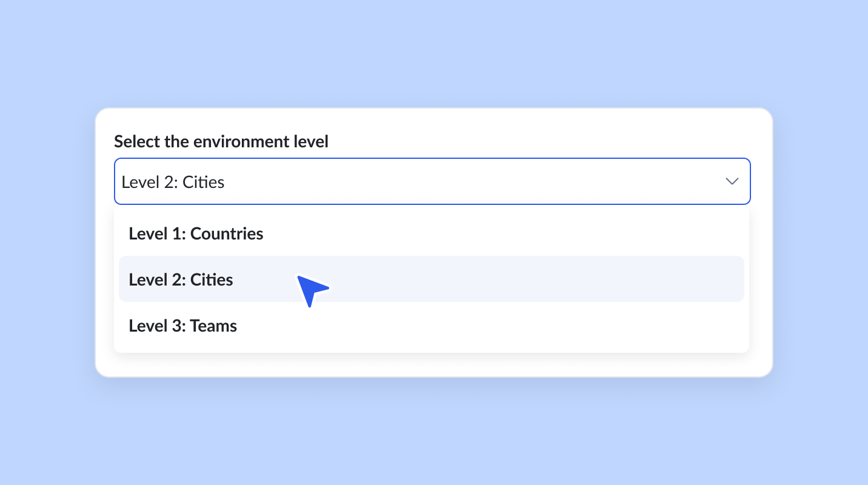Click the selected 'Level 2: Cities' field text
The height and width of the screenshot is (485, 868).
point(173,182)
